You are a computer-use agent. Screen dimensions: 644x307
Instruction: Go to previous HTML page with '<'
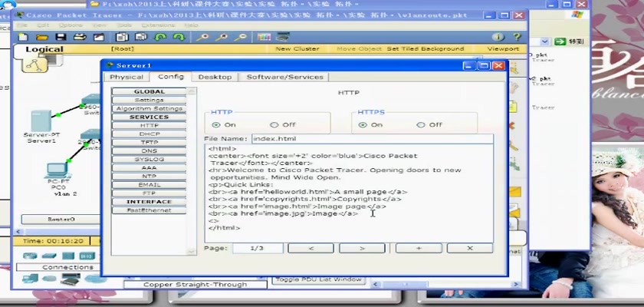[311, 248]
